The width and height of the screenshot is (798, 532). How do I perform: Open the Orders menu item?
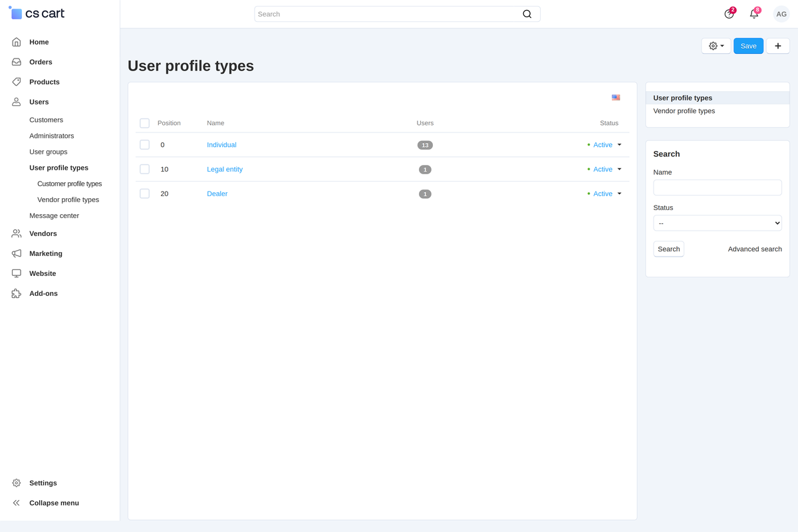click(x=41, y=62)
